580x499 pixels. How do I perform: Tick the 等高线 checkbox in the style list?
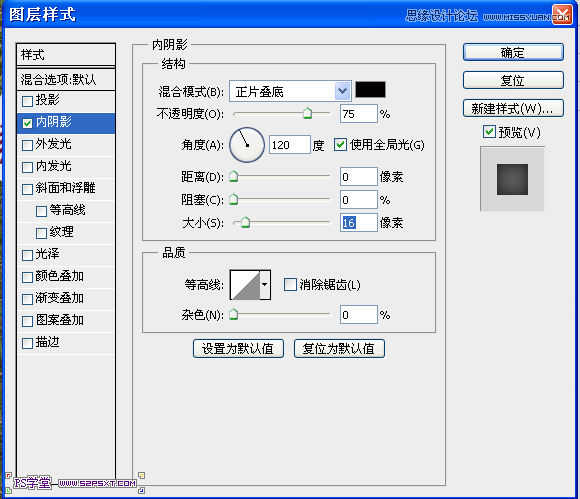(41, 211)
